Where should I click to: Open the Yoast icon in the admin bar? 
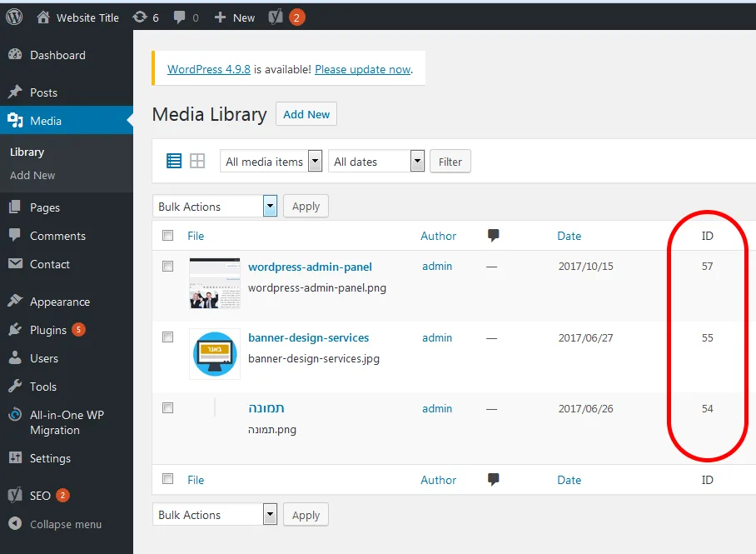[x=276, y=17]
